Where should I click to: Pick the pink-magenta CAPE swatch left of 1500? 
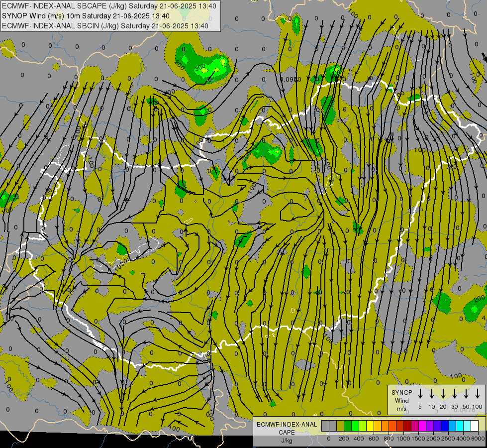click(415, 426)
